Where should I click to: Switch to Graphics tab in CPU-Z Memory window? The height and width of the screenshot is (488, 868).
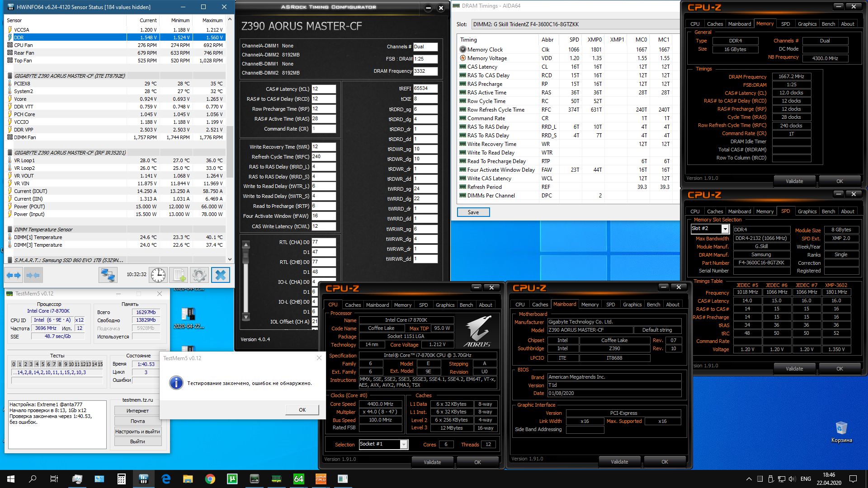(807, 24)
